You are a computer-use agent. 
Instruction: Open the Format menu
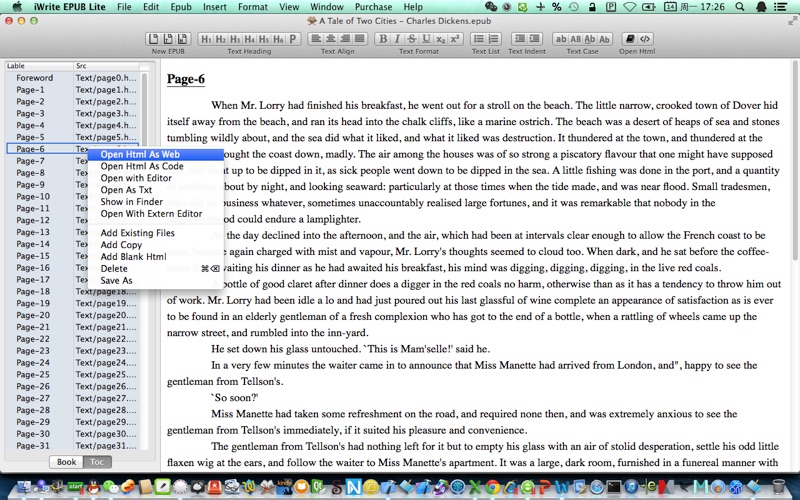(x=253, y=7)
